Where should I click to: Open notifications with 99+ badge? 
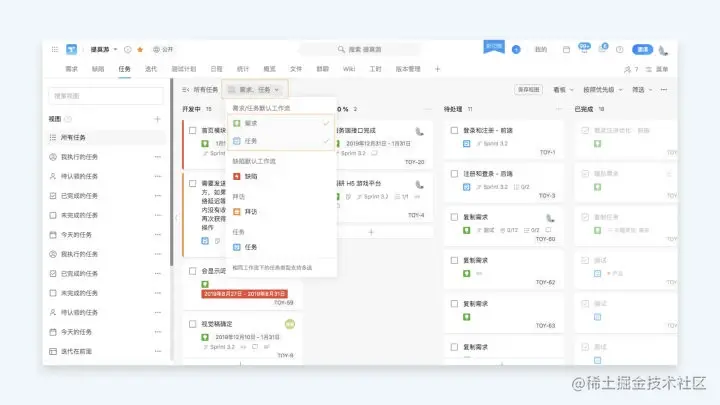(x=584, y=48)
